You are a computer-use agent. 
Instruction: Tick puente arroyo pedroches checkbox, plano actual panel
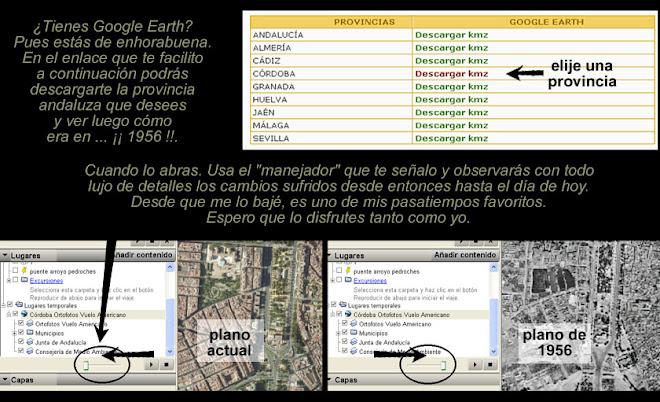(15, 270)
